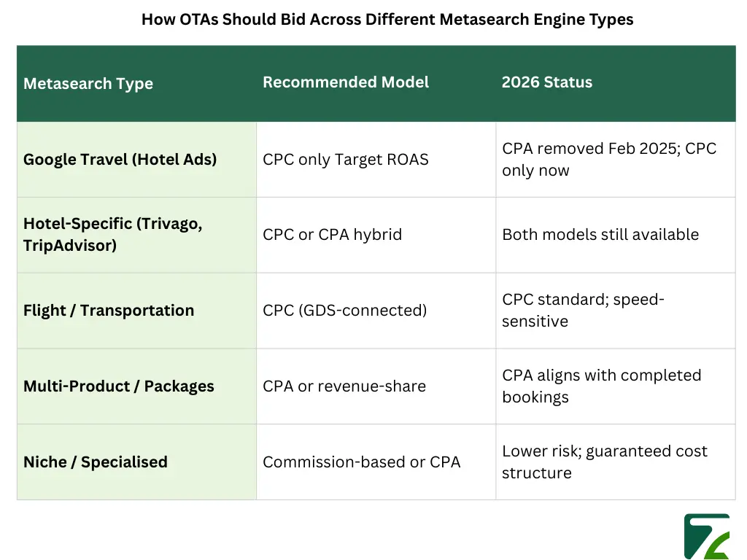Click the Multi-Product / Packages row label
This screenshot has width=747, height=560.
[119, 386]
